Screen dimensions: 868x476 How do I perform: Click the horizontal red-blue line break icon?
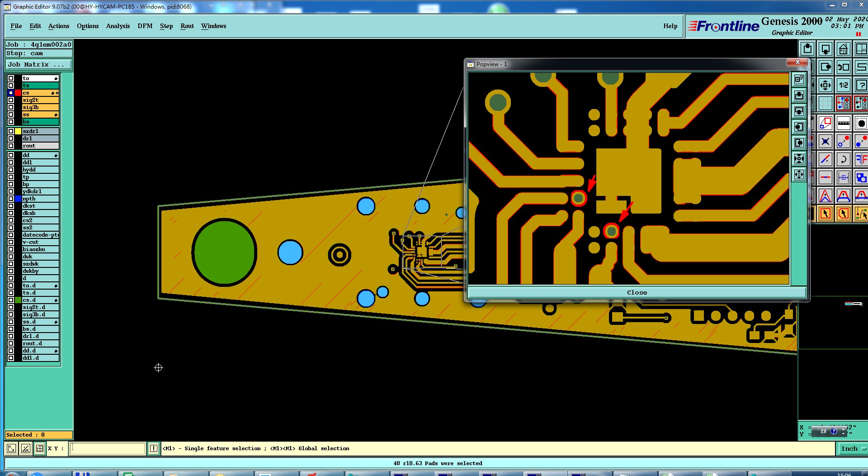point(826,177)
